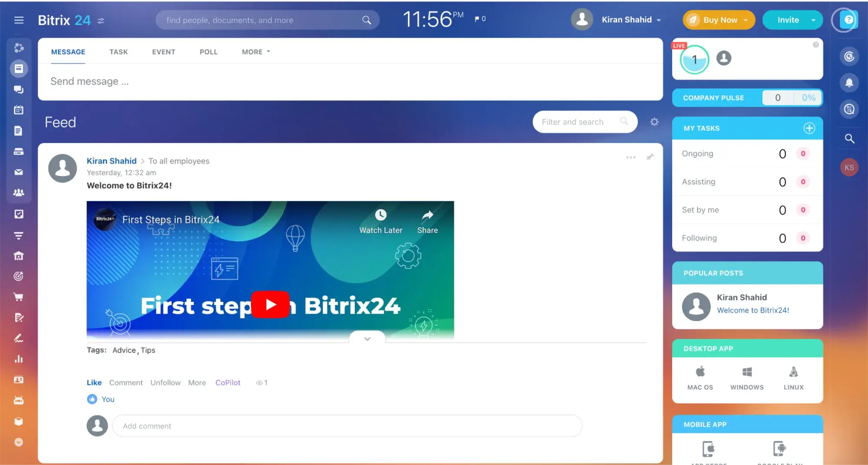
Task: Switch to the MESSAGE tab
Action: (x=68, y=52)
